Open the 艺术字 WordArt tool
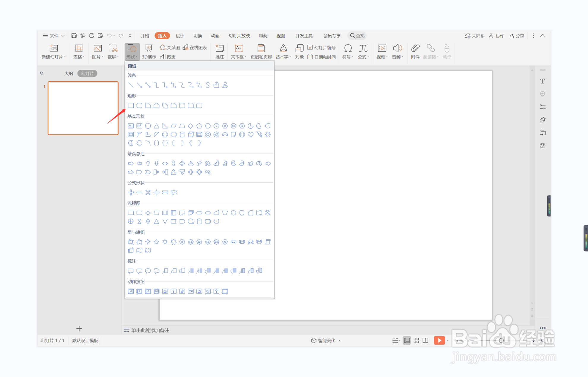The width and height of the screenshot is (588, 377). (283, 48)
